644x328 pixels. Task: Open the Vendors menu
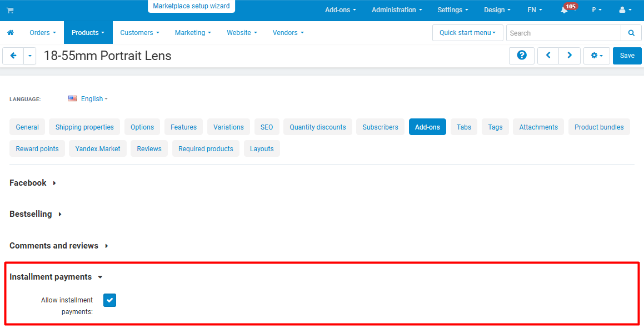pos(288,32)
